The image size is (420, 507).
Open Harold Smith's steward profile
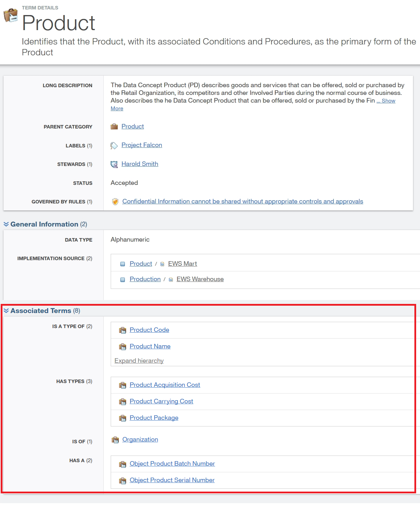140,164
